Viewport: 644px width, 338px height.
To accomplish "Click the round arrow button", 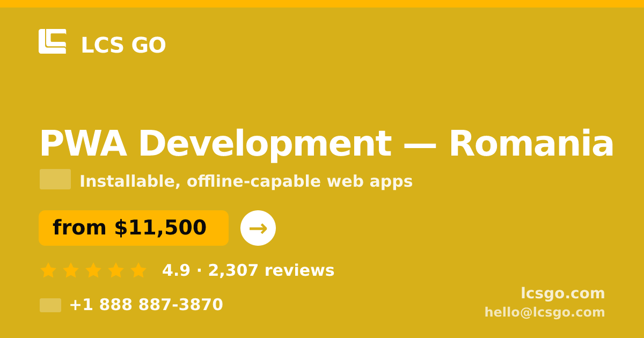I will (258, 228).
